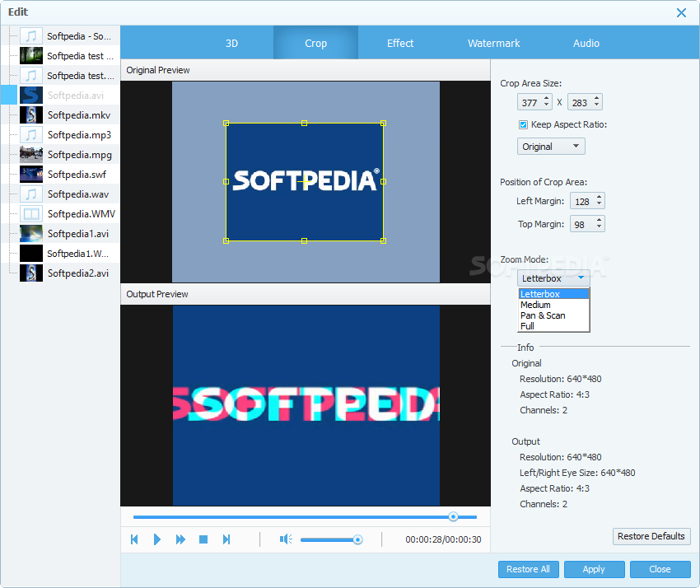Screen dimensions: 700x588
Task: Click the Restore All button
Action: (528, 569)
